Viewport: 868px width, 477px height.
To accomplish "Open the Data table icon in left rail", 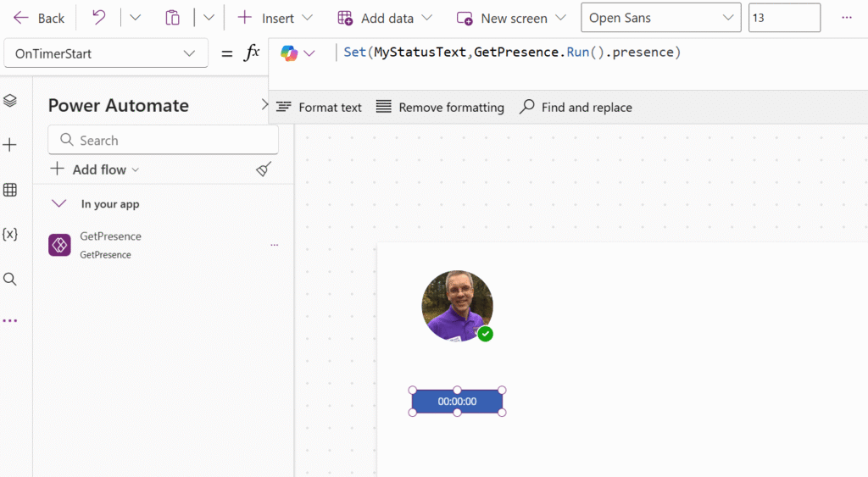I will pos(10,190).
